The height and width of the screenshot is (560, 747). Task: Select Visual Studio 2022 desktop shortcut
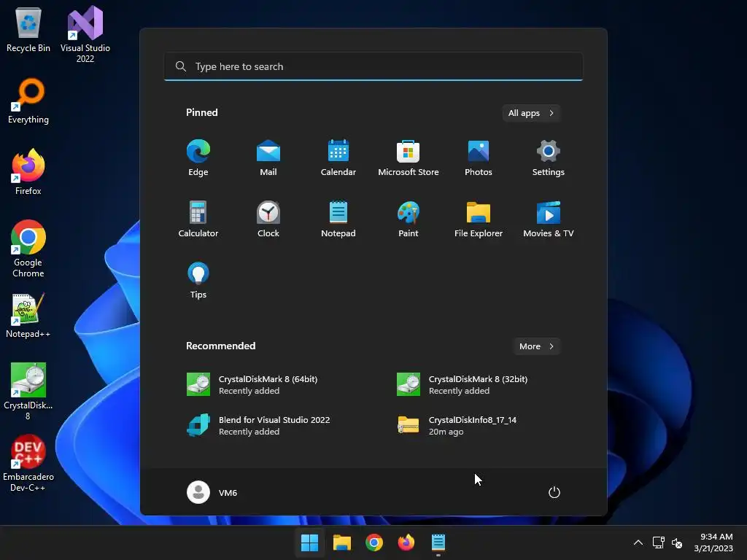click(x=85, y=34)
